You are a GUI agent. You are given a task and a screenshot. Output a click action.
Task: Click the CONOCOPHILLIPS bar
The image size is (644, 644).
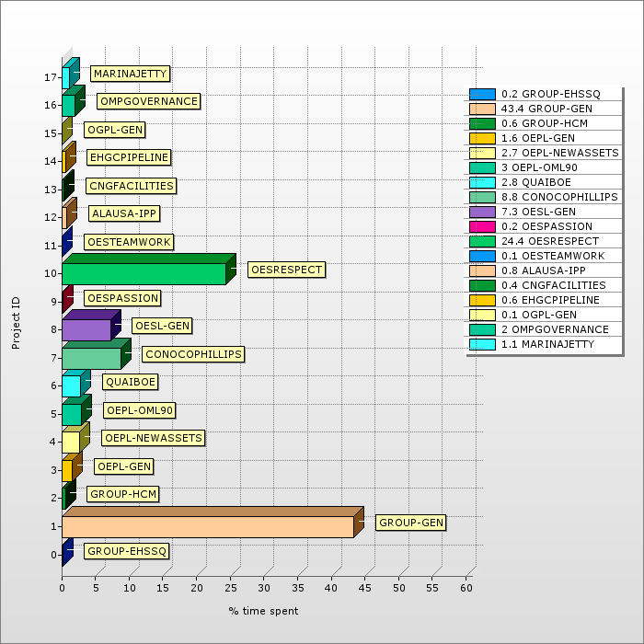click(91, 358)
